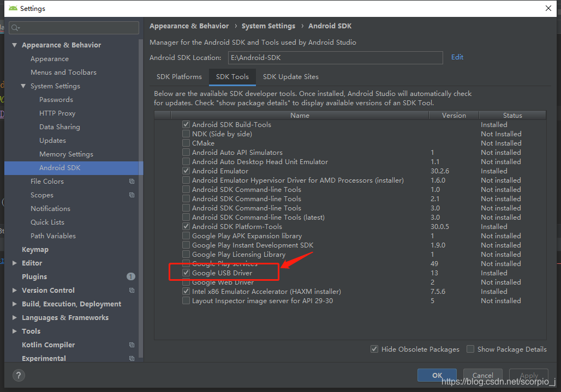Open the SDK Update Sites tab

[290, 77]
